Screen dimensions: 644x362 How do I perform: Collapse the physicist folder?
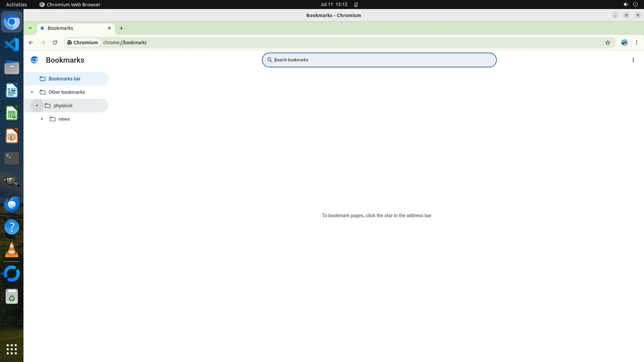click(37, 106)
